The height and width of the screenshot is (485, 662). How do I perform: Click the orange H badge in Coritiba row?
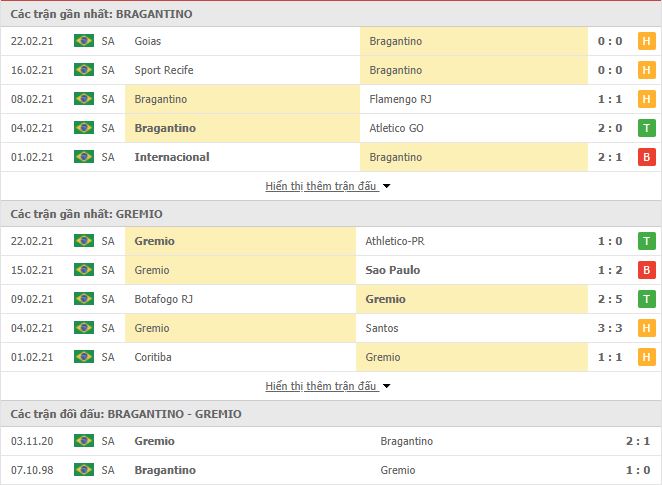pyautogui.click(x=646, y=357)
